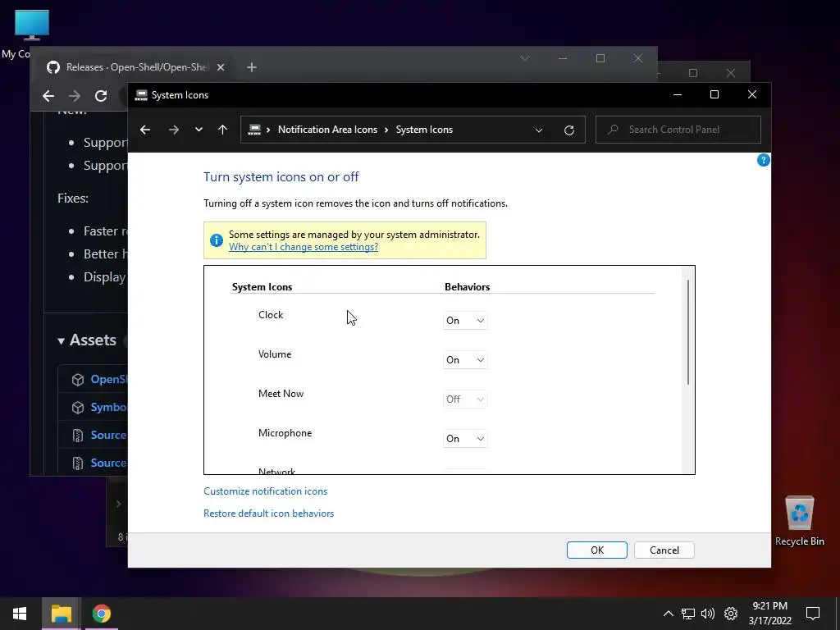840x630 pixels.
Task: Expand address bar history dropdown
Action: point(539,130)
